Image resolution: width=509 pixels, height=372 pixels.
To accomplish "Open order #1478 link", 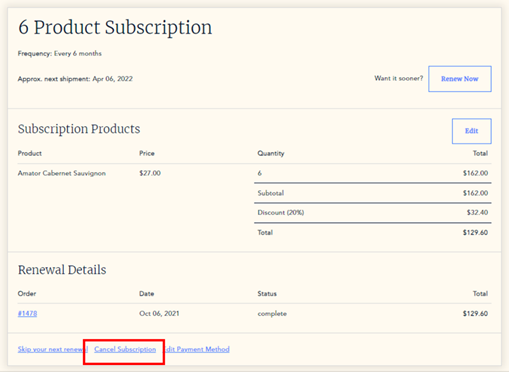I will click(27, 314).
